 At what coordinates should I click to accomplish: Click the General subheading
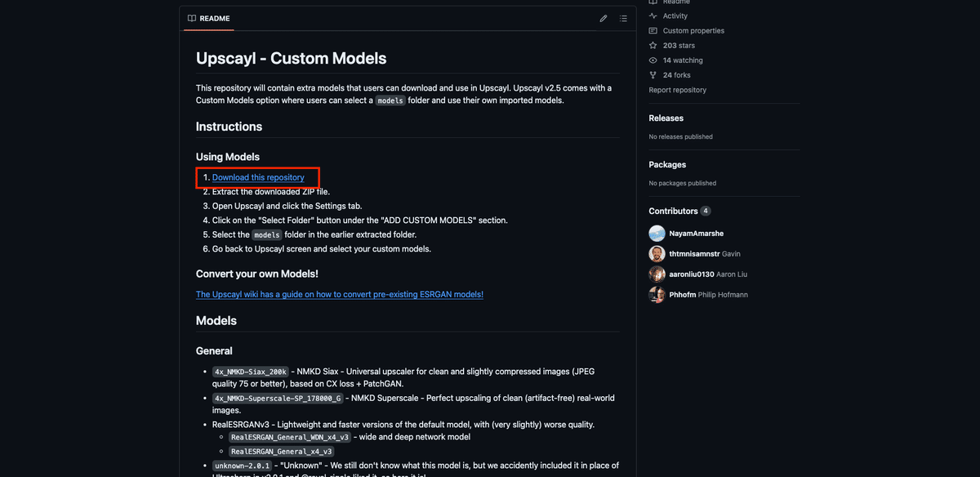click(214, 351)
